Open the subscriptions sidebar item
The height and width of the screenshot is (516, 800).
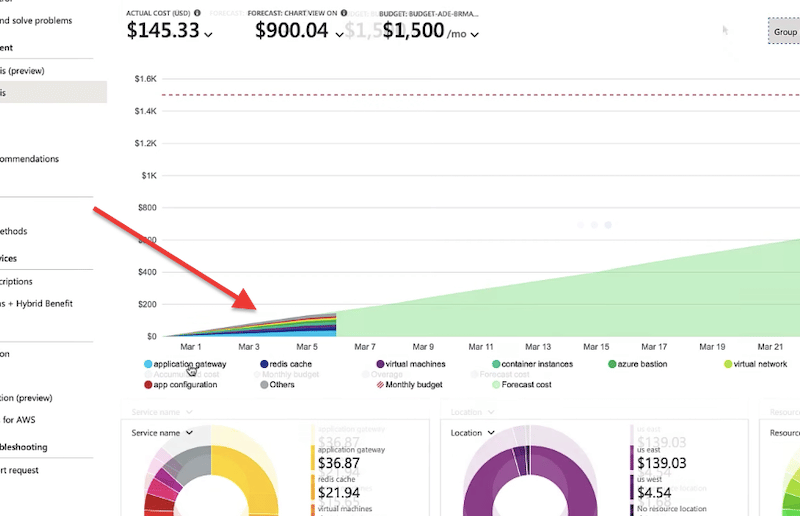16,282
